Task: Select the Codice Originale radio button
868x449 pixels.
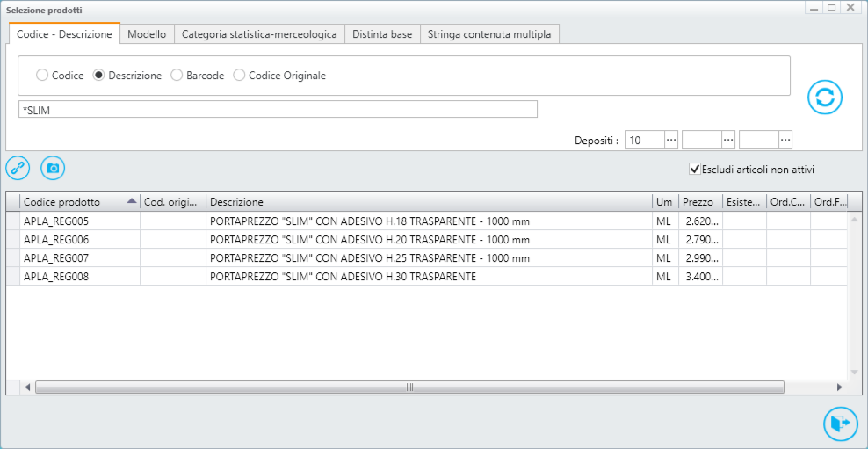Action: (239, 76)
